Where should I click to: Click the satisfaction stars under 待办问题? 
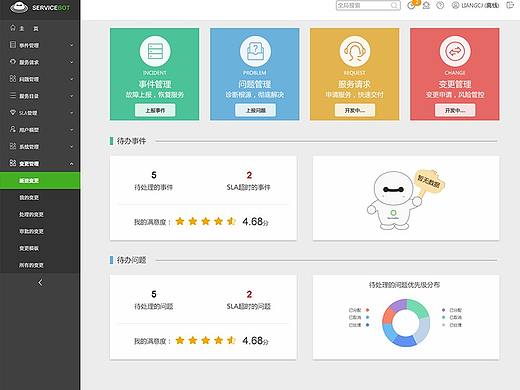click(206, 340)
